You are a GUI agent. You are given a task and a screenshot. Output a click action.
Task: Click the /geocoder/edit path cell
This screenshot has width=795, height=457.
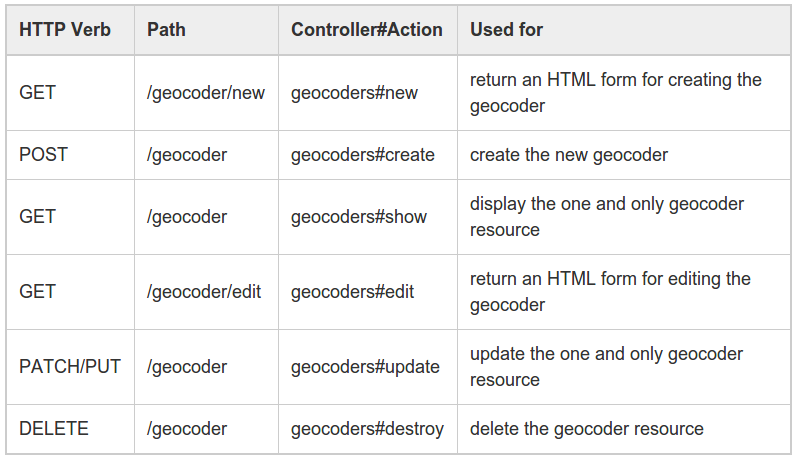point(204,292)
